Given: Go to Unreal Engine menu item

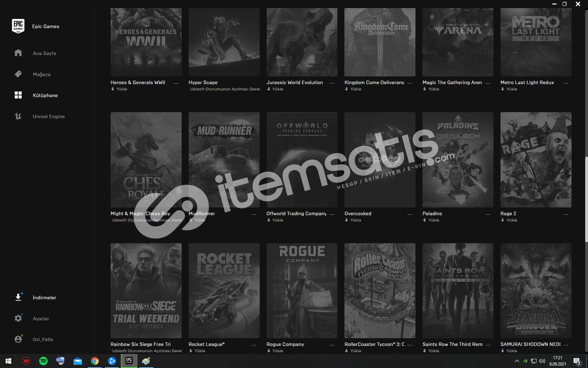Looking at the screenshot, I should 49,116.
